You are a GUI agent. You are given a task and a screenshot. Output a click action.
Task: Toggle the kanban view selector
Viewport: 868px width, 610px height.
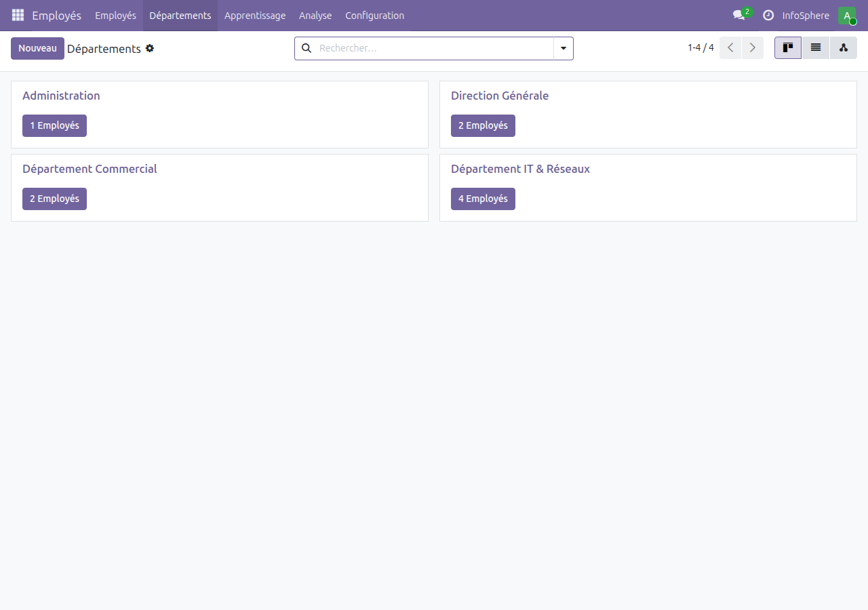(787, 47)
